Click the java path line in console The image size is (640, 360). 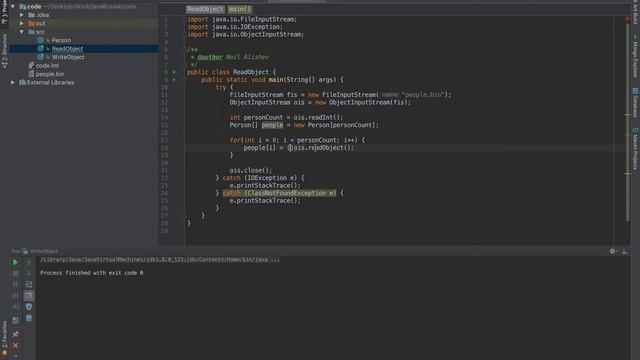point(160,260)
